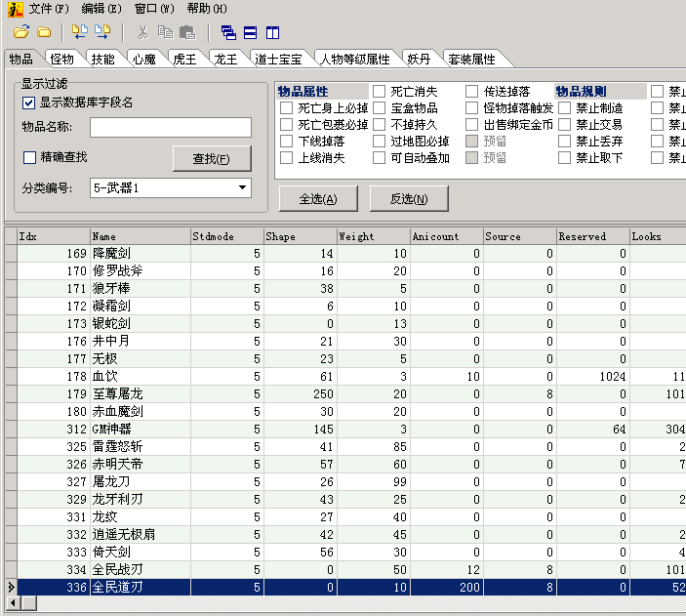Click the 全选(A) select all button
Screen dimensions: 686x616
(x=317, y=199)
